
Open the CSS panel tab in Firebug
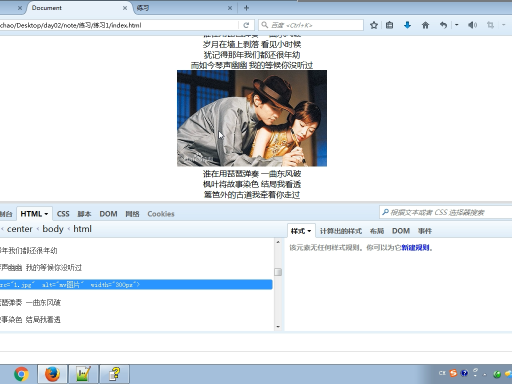[63, 214]
